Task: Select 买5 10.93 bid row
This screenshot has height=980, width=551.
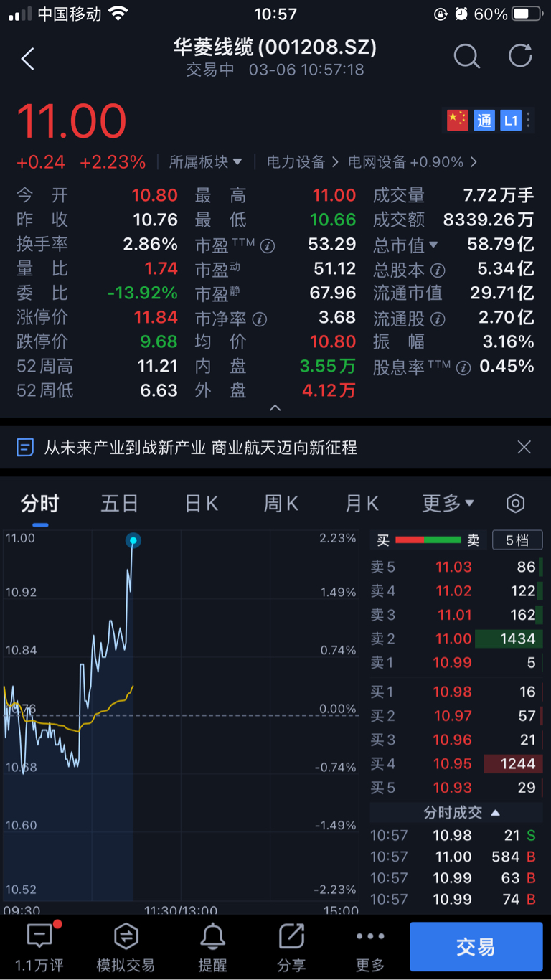Action: pos(456,788)
